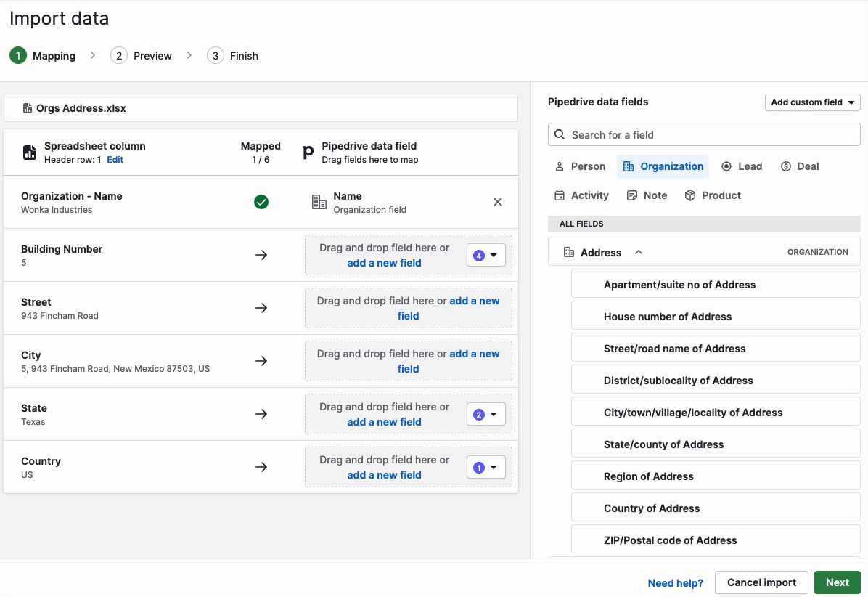Switch to the Note fields tab

[x=647, y=195]
